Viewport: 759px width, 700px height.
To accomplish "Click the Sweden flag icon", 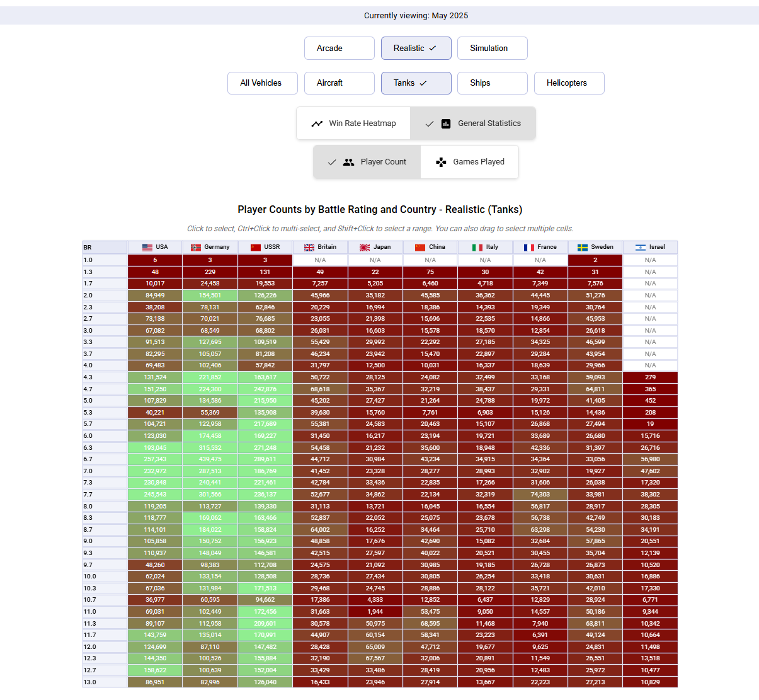I will click(x=583, y=248).
